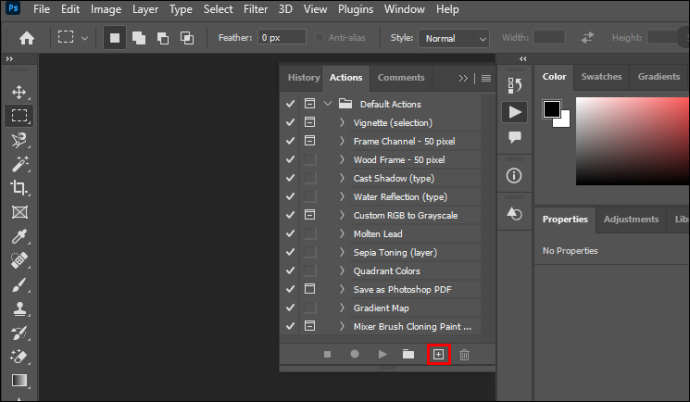Screen dimensions: 690x402
Task: Select the Magic Wand tool
Action: coord(19,164)
